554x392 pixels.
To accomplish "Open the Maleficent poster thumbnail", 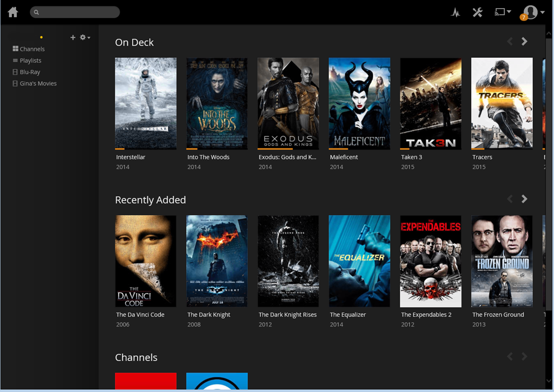I will [x=359, y=103].
